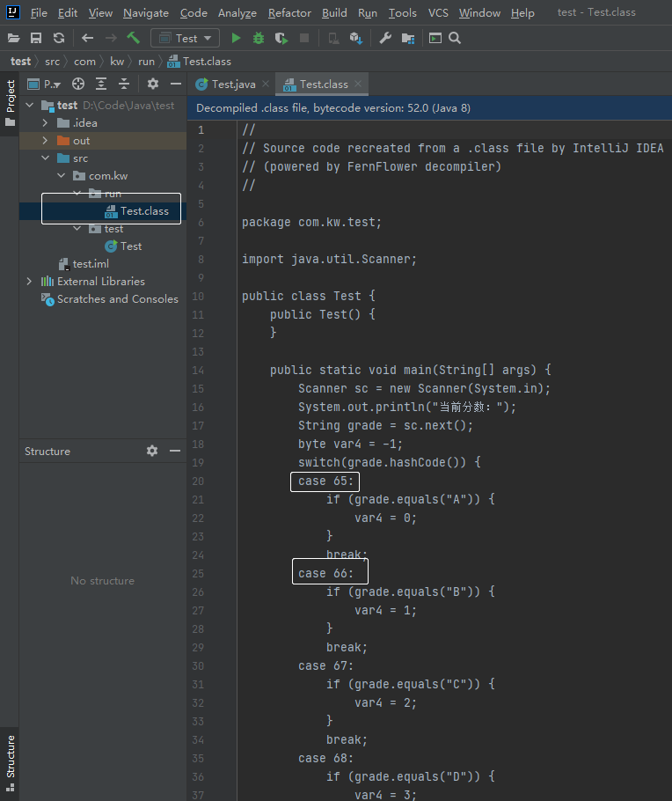
Task: Open Settings with the wrench icon
Action: point(385,38)
